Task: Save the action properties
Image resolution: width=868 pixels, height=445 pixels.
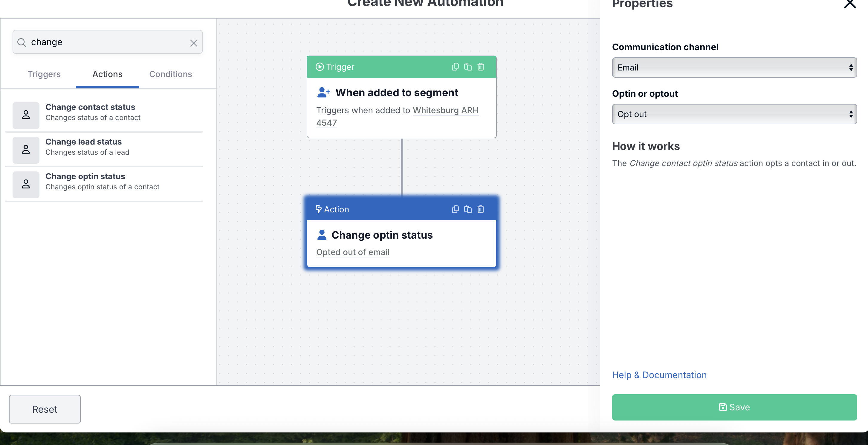Action: click(734, 407)
